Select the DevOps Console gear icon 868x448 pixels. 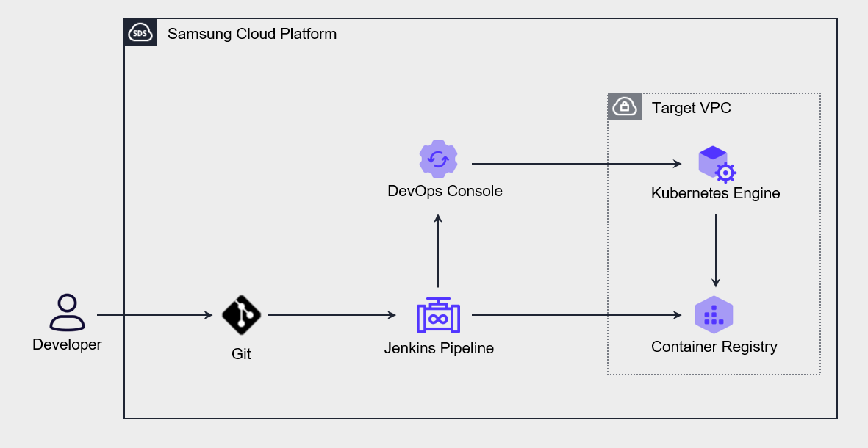[x=438, y=159]
